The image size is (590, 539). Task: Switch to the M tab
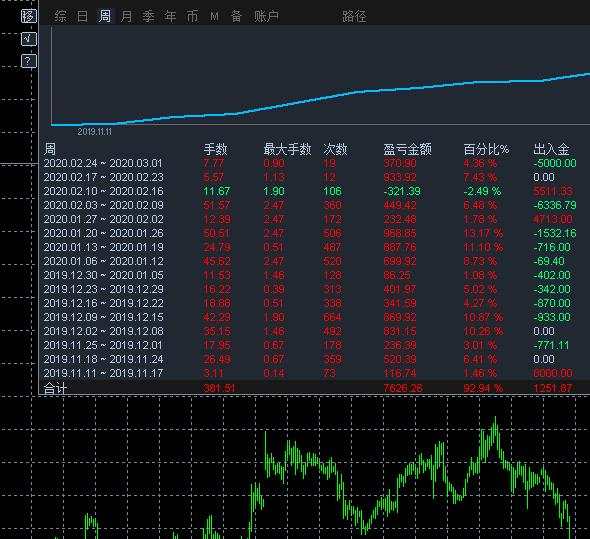(x=214, y=16)
